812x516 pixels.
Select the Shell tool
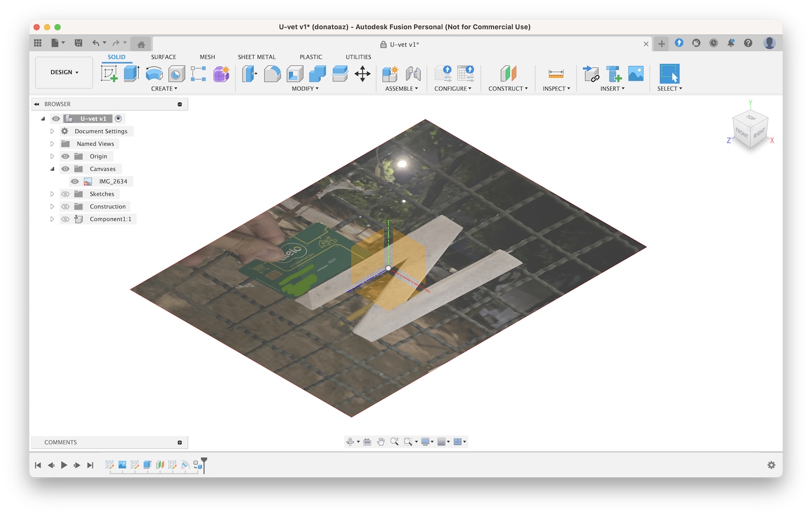[295, 74]
